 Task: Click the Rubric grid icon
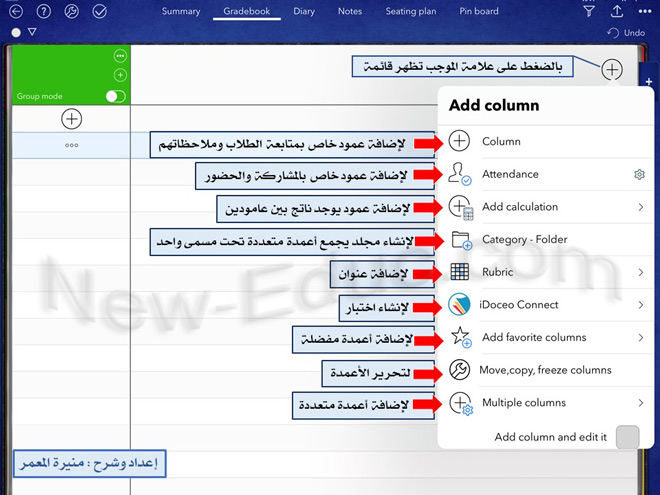459,272
